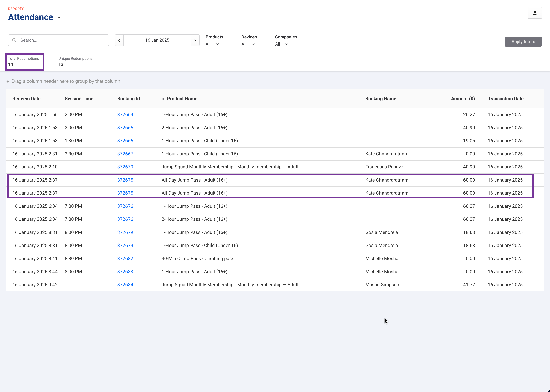Go to the next date
Screen dimensions: 550x392
point(195,40)
